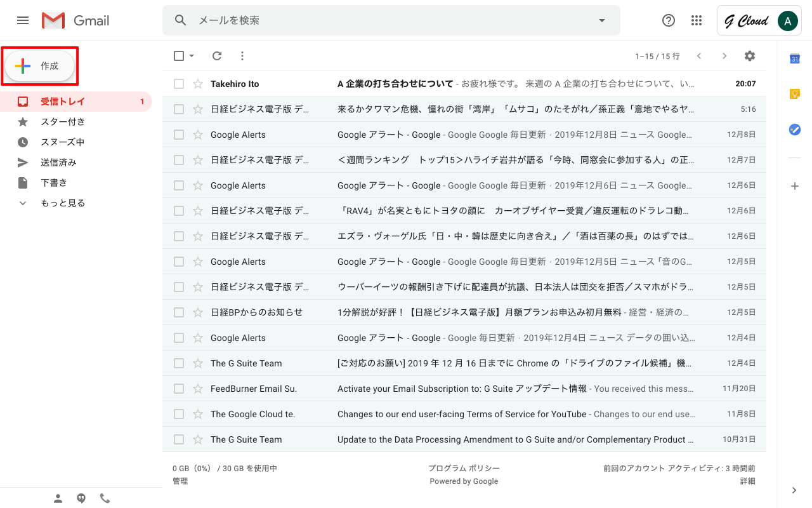812x508 pixels.
Task: Open Google Calendar side panel
Action: 795,59
